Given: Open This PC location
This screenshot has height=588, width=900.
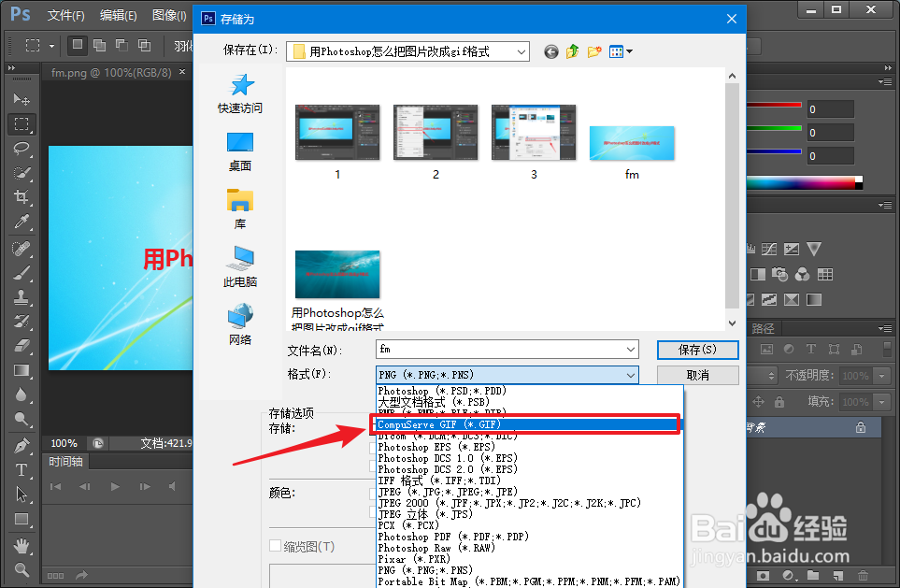Looking at the screenshot, I should 240,267.
